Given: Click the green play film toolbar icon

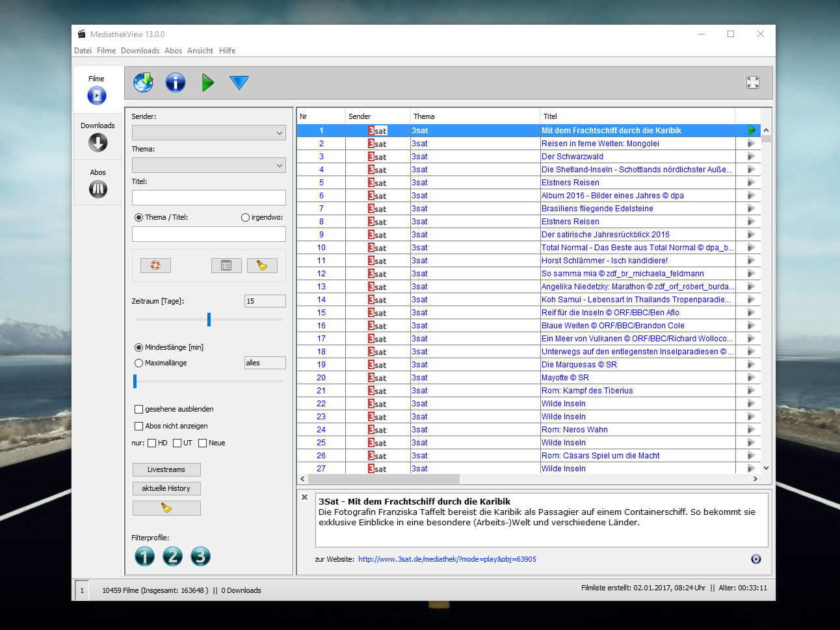Looking at the screenshot, I should click(208, 83).
